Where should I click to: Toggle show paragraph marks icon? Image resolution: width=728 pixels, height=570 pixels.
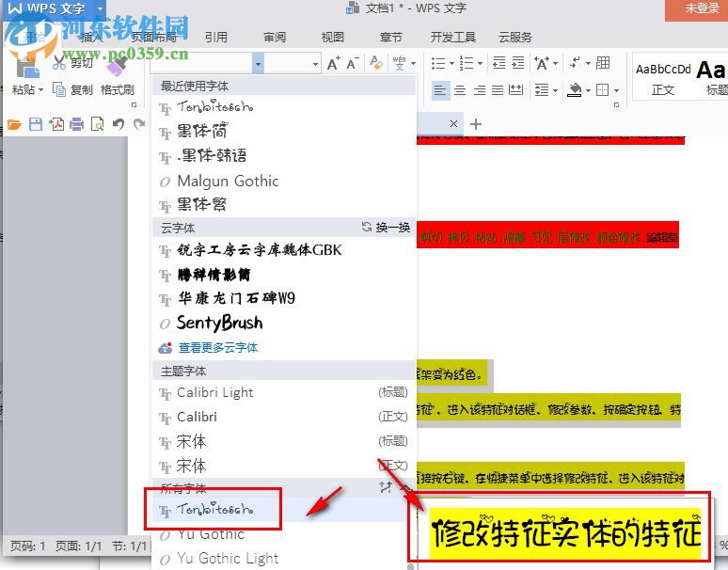tap(576, 62)
